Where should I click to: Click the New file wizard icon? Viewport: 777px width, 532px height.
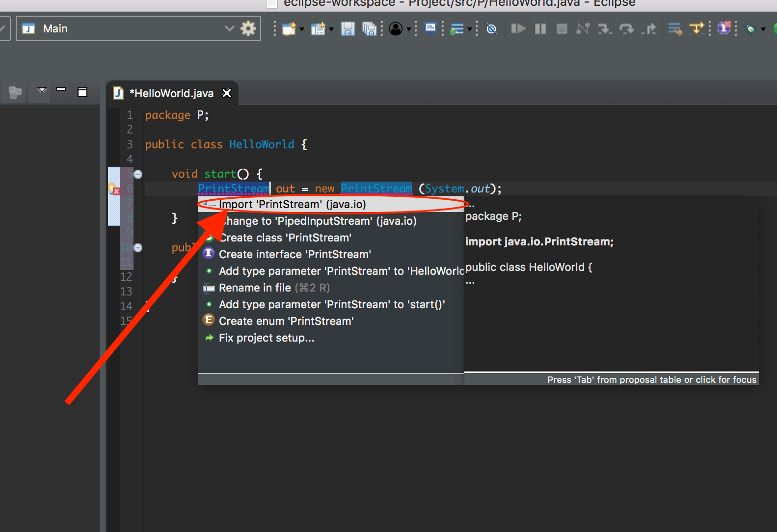tap(289, 29)
